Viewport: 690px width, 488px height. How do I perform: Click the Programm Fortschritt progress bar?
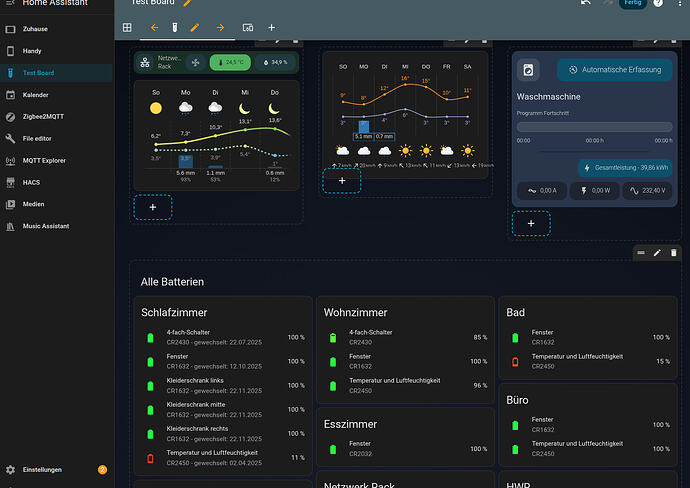click(x=595, y=127)
